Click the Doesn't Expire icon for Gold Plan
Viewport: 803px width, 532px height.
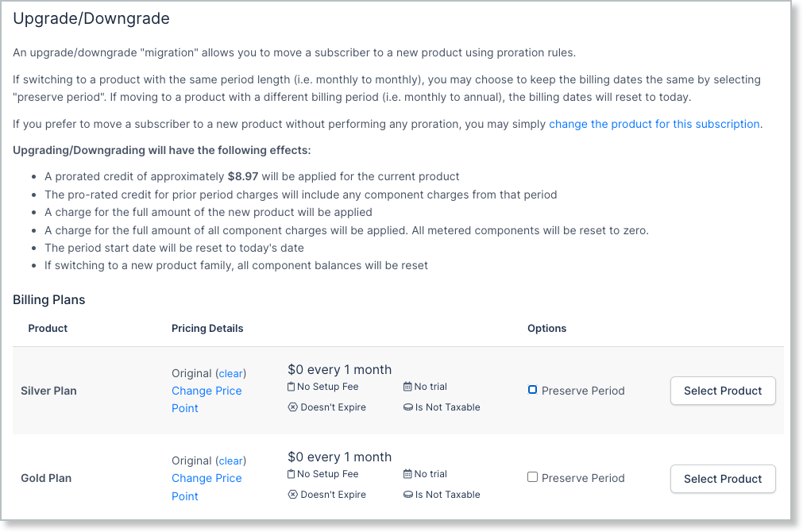(x=292, y=494)
